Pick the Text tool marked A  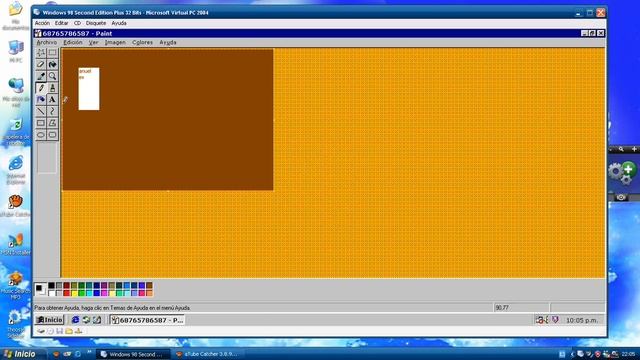tap(52, 100)
